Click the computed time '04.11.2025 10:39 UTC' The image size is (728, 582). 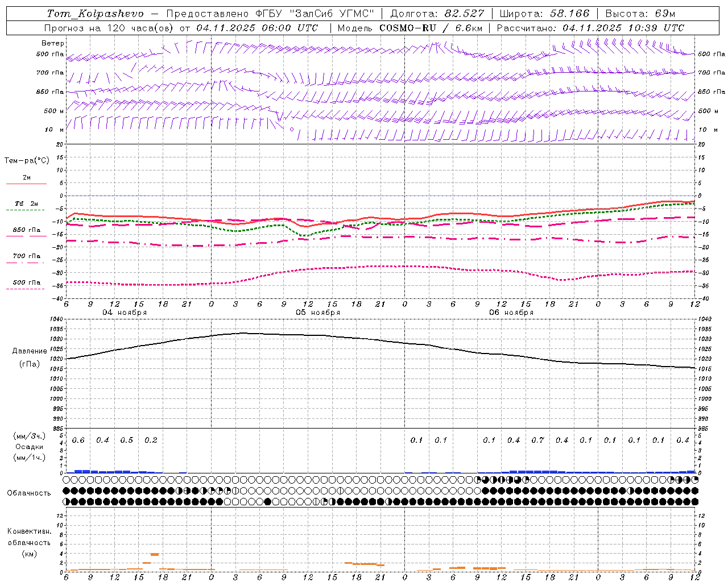pyautogui.click(x=623, y=28)
